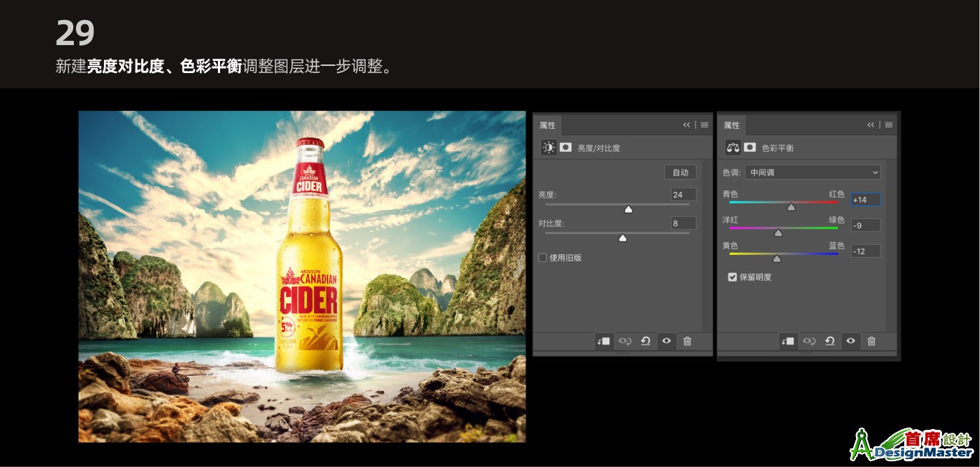Click the 青色-红色 value field showing +14
Image resolution: width=980 pixels, height=467 pixels.
pos(865,200)
